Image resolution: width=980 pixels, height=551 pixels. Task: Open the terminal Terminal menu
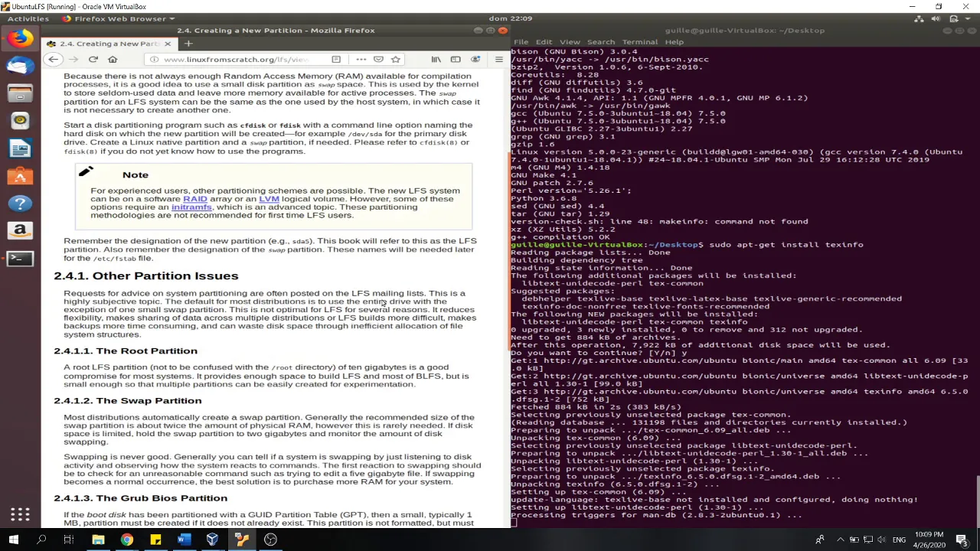click(x=640, y=42)
